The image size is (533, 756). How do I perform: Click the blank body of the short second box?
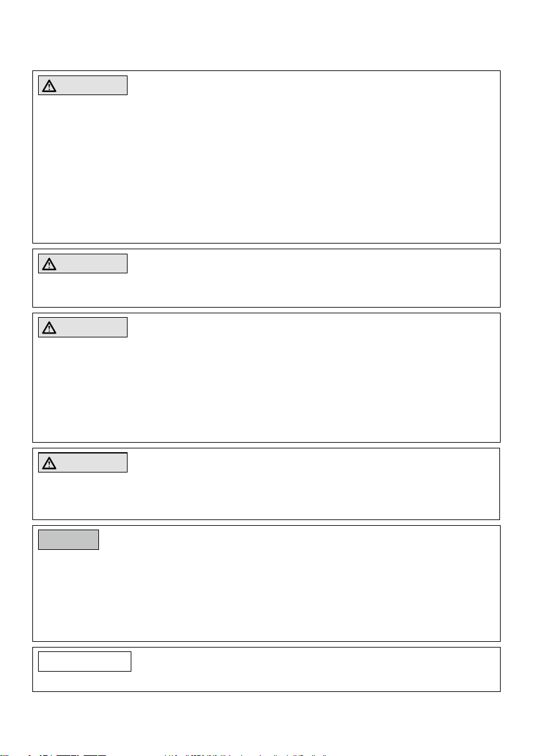click(266, 289)
